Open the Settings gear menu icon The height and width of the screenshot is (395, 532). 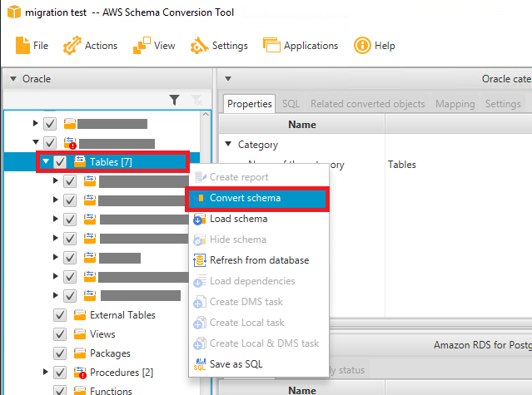199,46
